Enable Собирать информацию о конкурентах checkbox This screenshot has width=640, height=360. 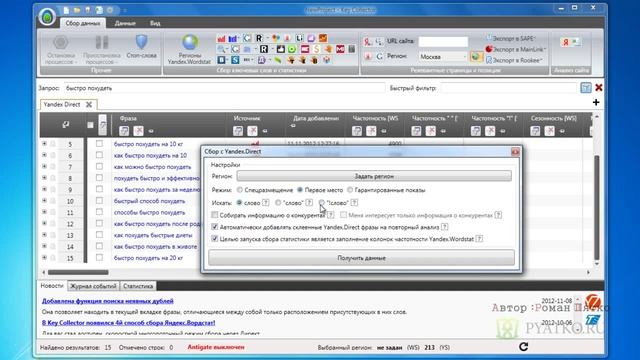pyautogui.click(x=215, y=215)
